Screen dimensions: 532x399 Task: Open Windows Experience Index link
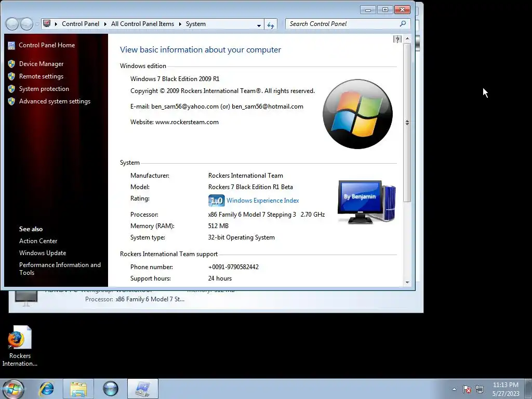coord(262,201)
